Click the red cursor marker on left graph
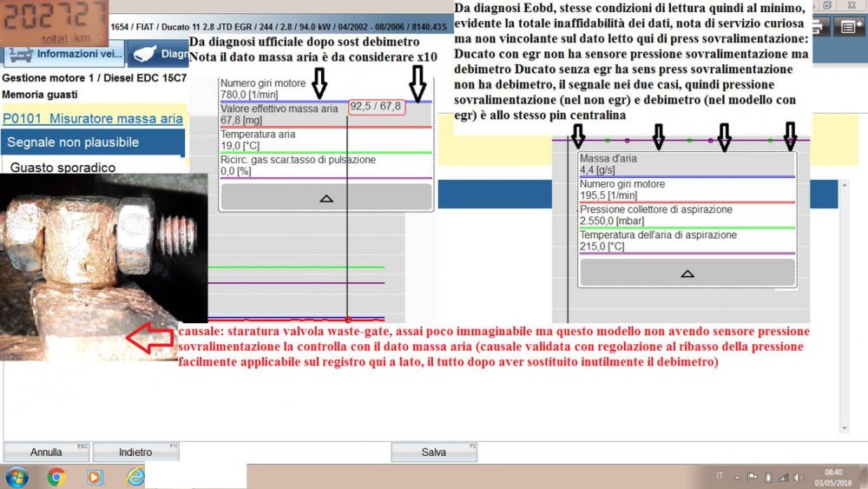 [x=348, y=320]
